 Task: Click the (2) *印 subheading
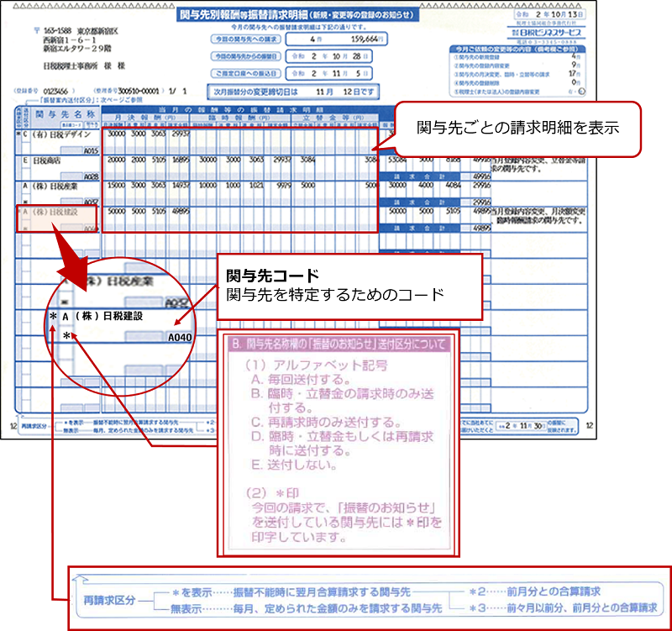pyautogui.click(x=272, y=493)
